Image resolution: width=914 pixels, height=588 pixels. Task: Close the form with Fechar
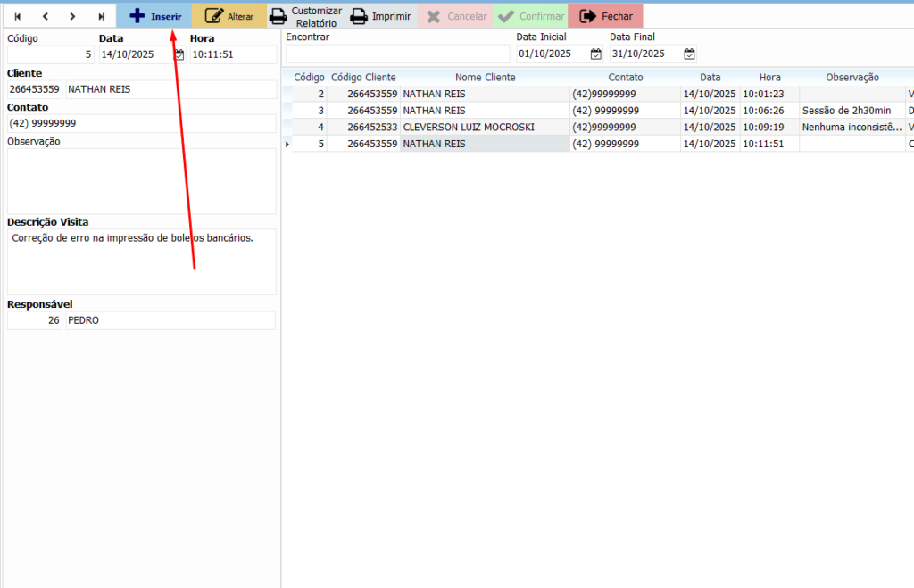click(605, 16)
